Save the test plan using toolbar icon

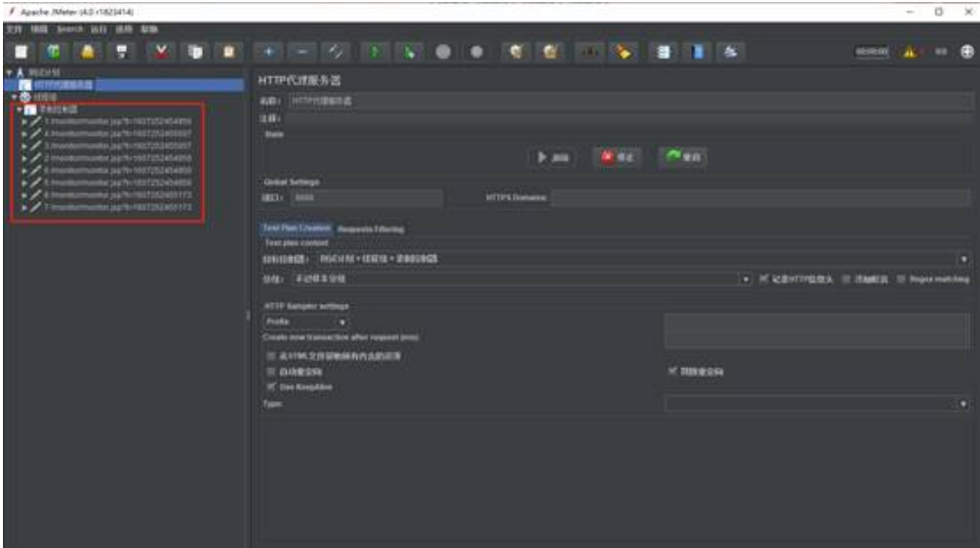click(x=122, y=52)
